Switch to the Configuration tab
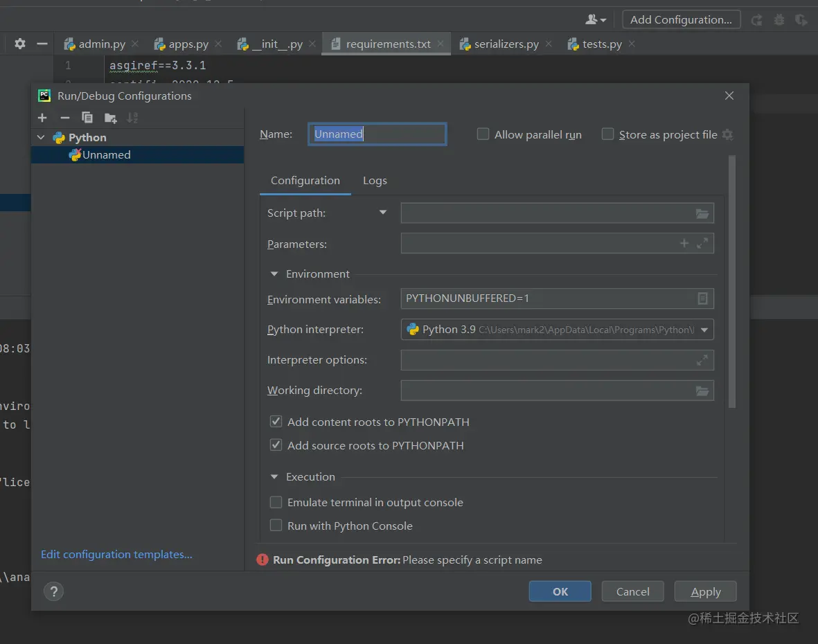This screenshot has width=818, height=644. click(x=305, y=181)
